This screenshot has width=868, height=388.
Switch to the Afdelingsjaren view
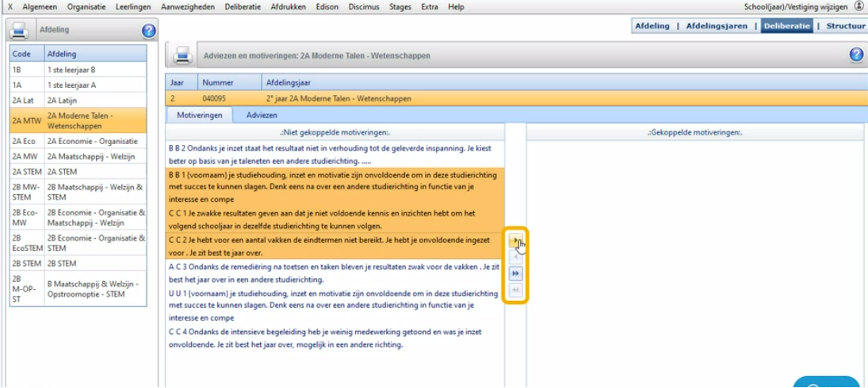[x=716, y=25]
